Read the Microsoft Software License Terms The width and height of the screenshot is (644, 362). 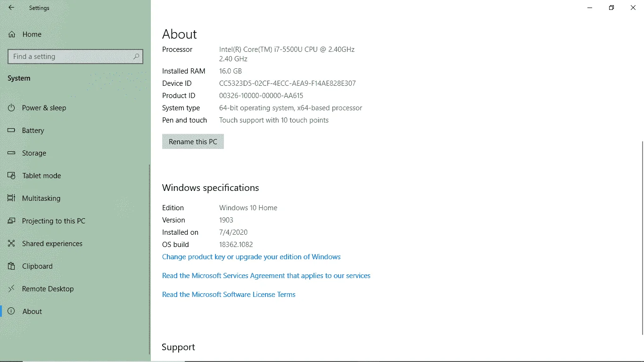tap(229, 295)
